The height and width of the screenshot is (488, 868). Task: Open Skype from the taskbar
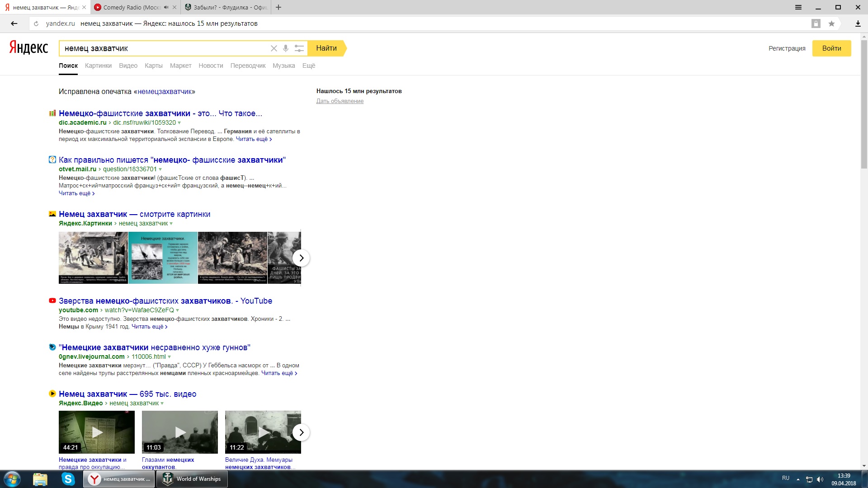tap(68, 479)
